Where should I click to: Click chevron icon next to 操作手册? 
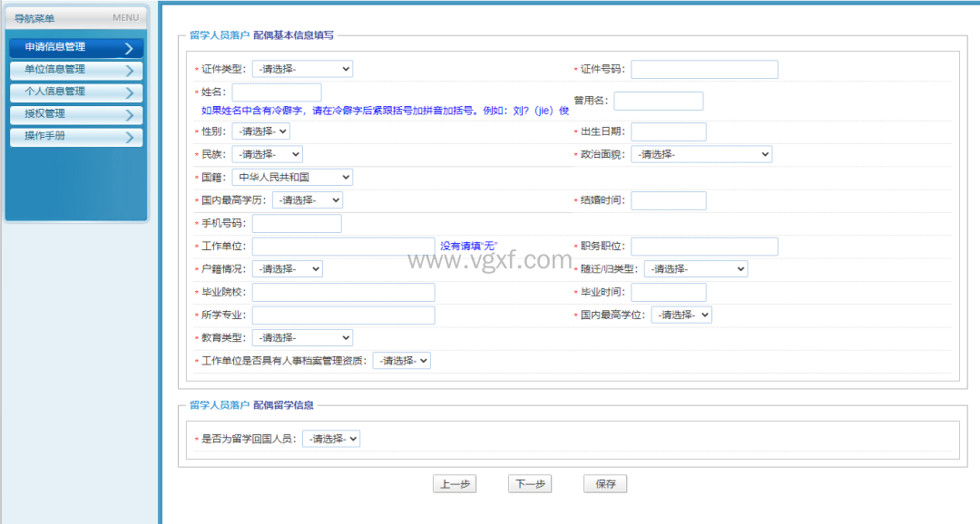(129, 138)
